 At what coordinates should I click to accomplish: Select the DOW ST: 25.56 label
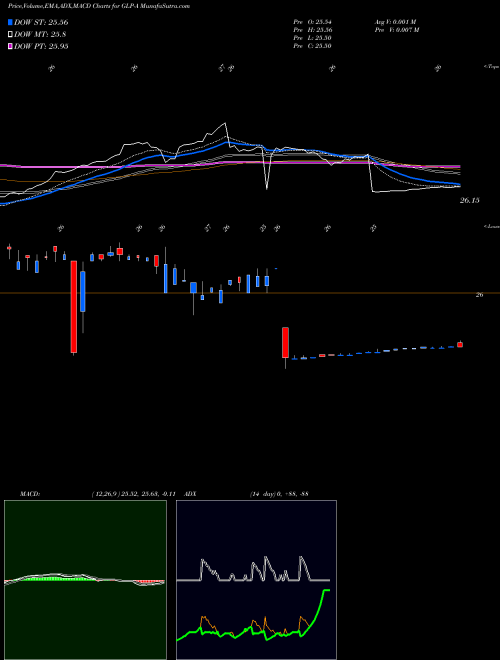[x=41, y=22]
